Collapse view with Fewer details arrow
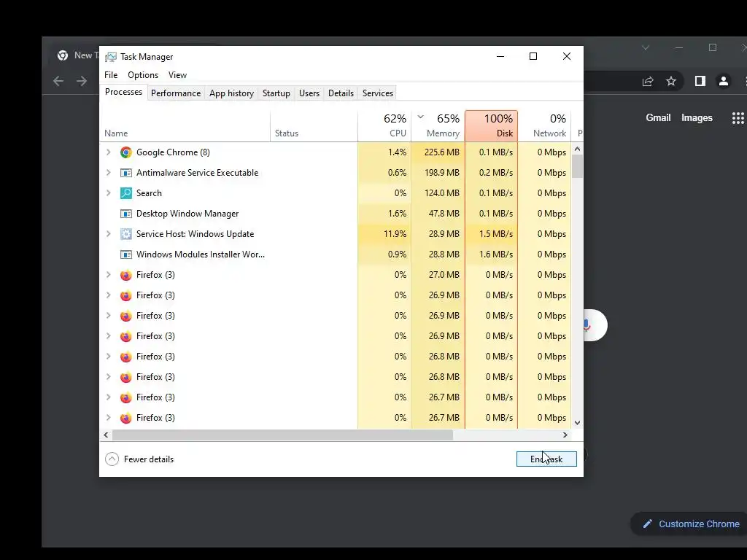 112,459
